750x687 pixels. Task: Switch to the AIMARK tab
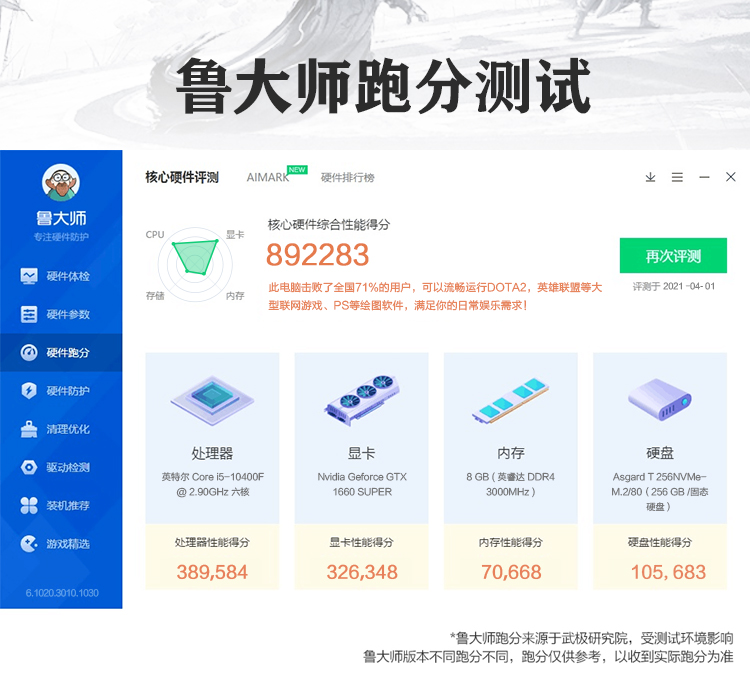(268, 177)
